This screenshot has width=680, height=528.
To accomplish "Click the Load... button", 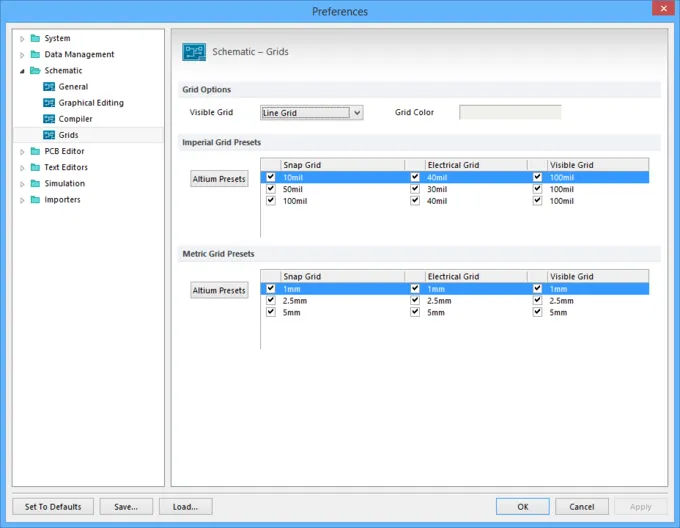I will tap(186, 506).
